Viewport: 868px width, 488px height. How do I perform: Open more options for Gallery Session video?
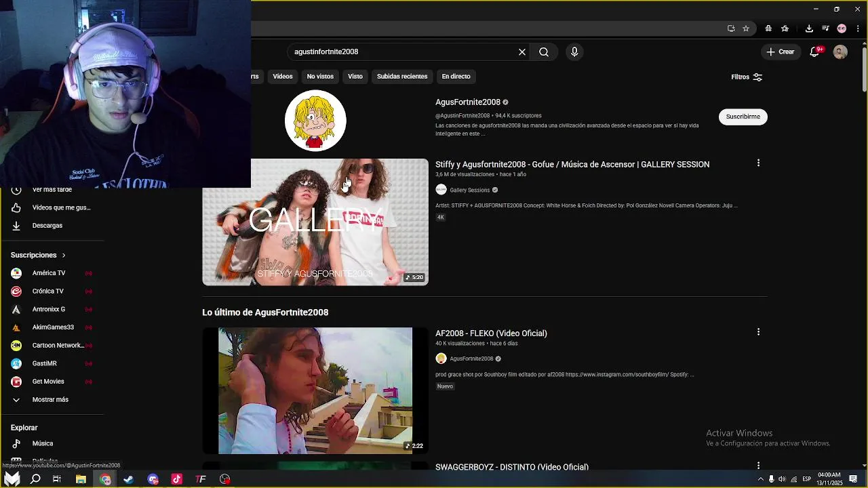(758, 163)
